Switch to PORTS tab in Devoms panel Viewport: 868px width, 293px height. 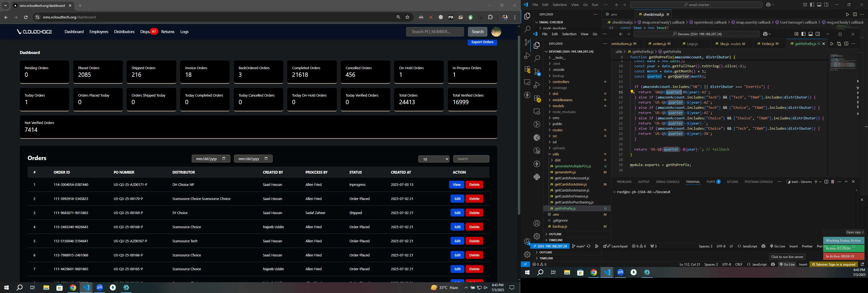click(x=713, y=182)
